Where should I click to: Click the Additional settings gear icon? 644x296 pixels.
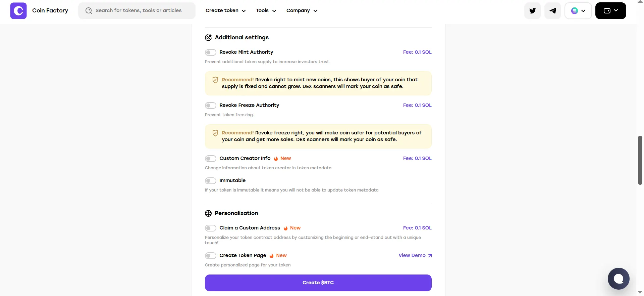(x=208, y=38)
